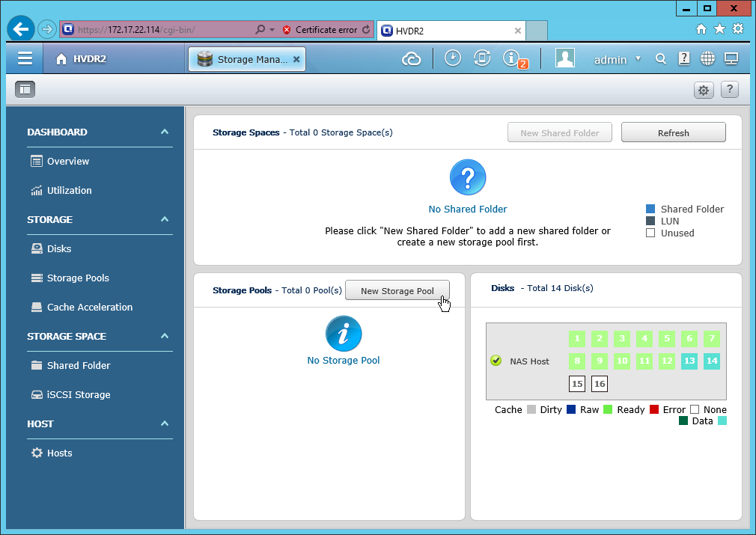
Task: Select empty disk slot 15
Action: 577,384
